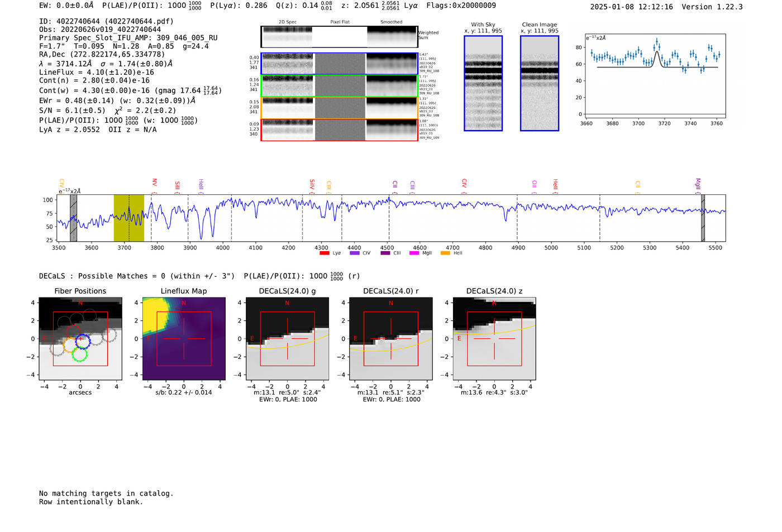Click the Pixel Flat column header

point(340,22)
